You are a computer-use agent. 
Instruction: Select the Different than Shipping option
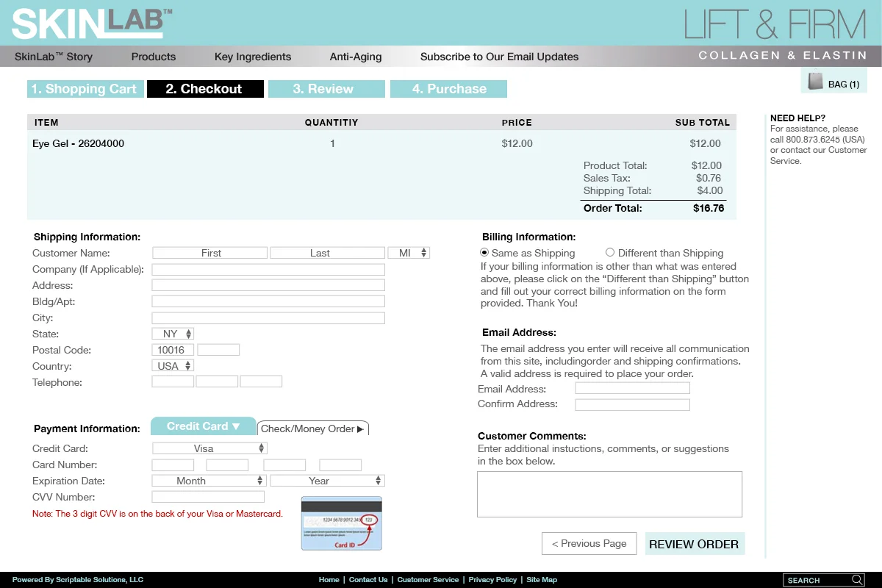[x=610, y=252]
